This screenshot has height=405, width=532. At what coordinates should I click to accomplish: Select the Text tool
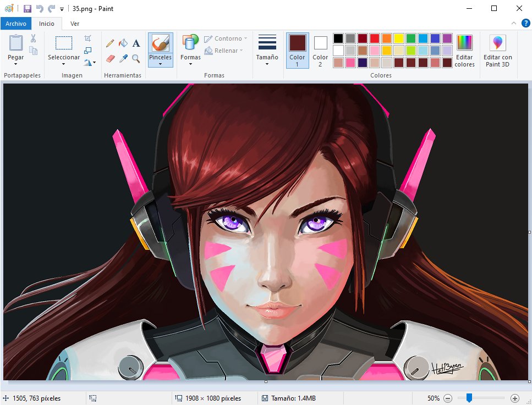click(136, 43)
